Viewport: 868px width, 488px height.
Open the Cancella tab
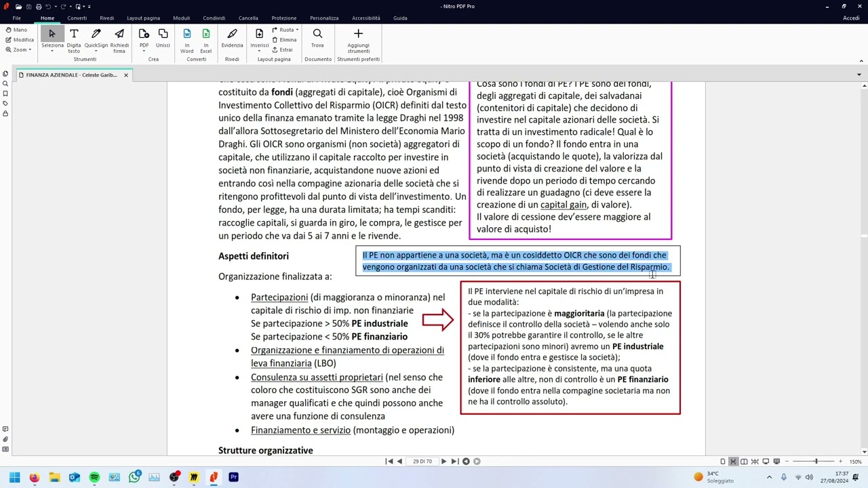pyautogui.click(x=248, y=18)
